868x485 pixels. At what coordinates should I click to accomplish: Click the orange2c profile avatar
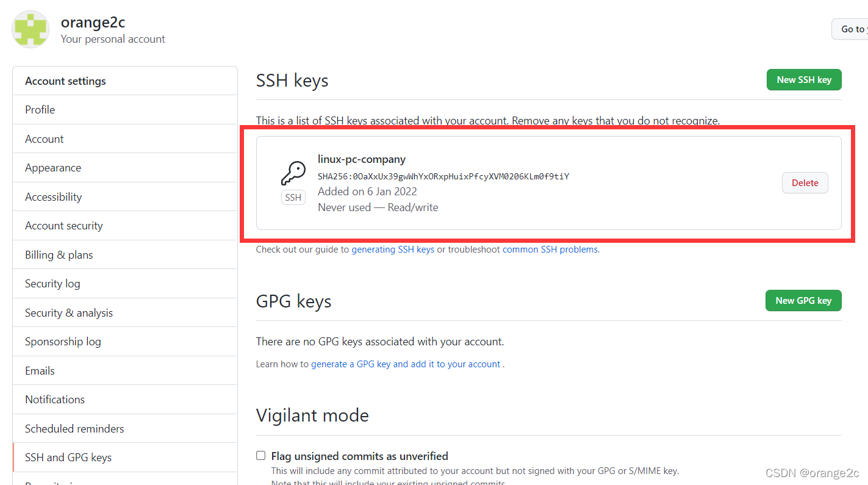[30, 29]
